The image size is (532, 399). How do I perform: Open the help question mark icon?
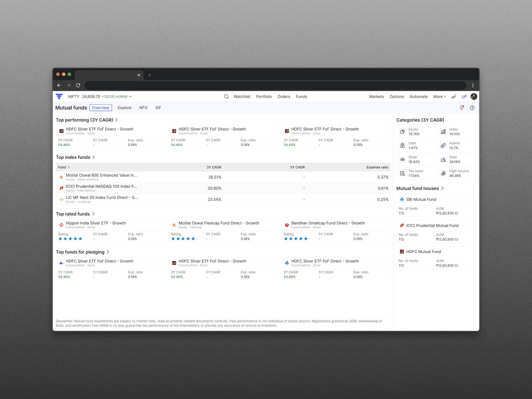pyautogui.click(x=472, y=108)
